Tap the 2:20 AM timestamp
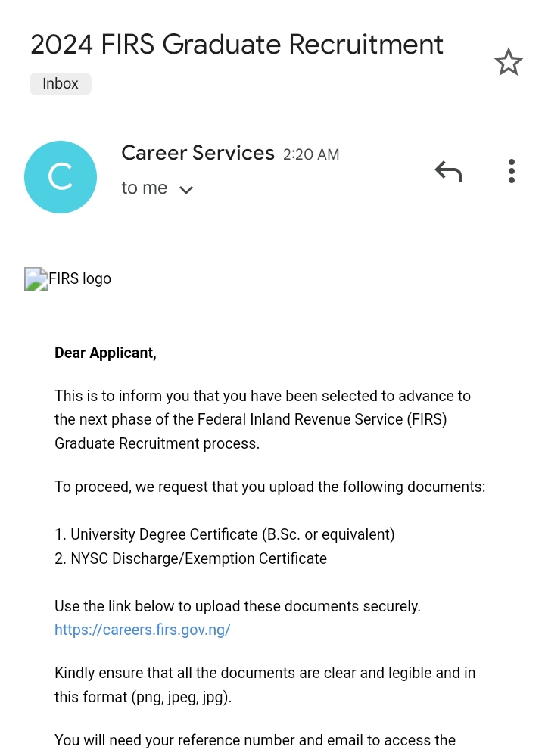545x756 pixels. pos(311,154)
